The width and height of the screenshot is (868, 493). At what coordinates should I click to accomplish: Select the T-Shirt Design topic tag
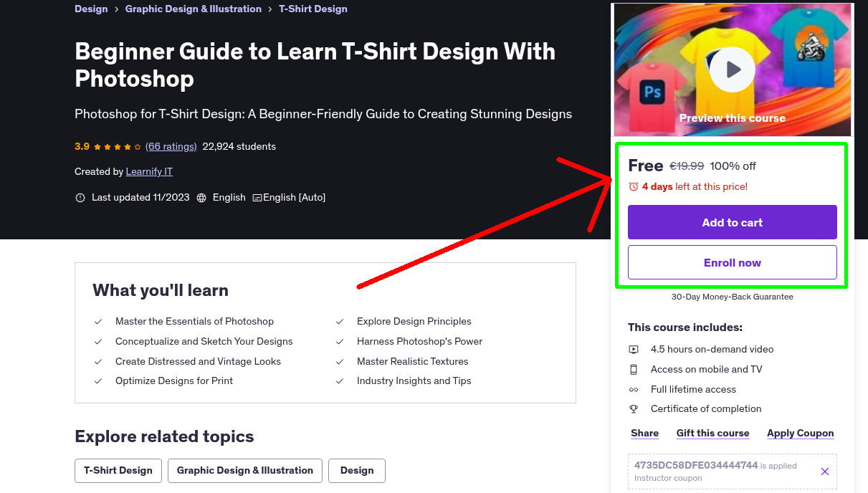(x=118, y=471)
